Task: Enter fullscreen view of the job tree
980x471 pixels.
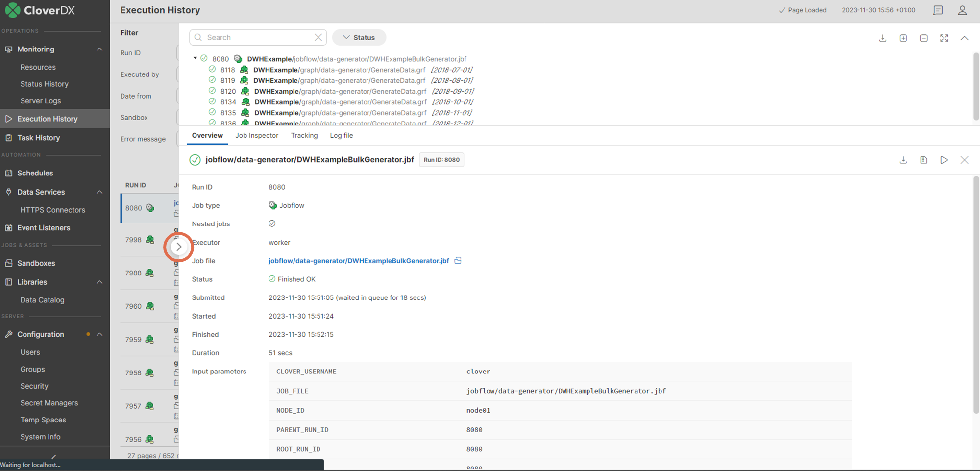Action: pyautogui.click(x=944, y=38)
